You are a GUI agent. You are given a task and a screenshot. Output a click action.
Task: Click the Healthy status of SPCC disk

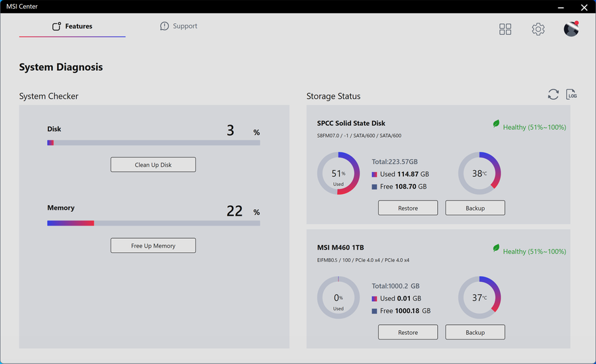tap(534, 127)
